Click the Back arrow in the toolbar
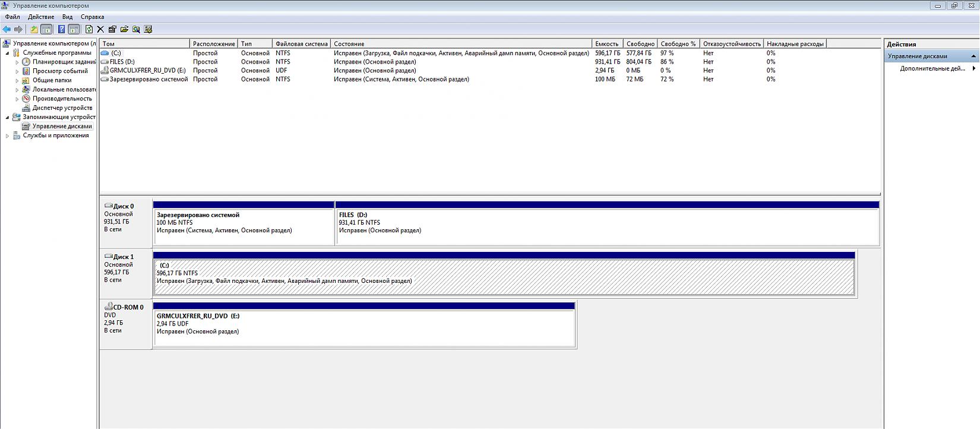 pyautogui.click(x=7, y=29)
